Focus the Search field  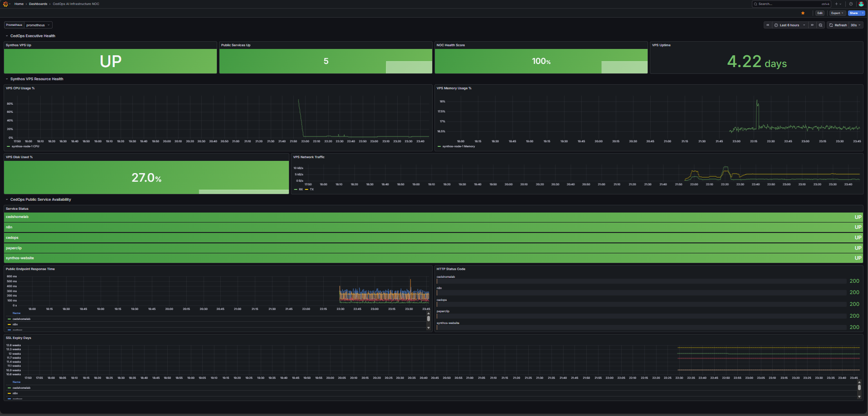tap(791, 4)
